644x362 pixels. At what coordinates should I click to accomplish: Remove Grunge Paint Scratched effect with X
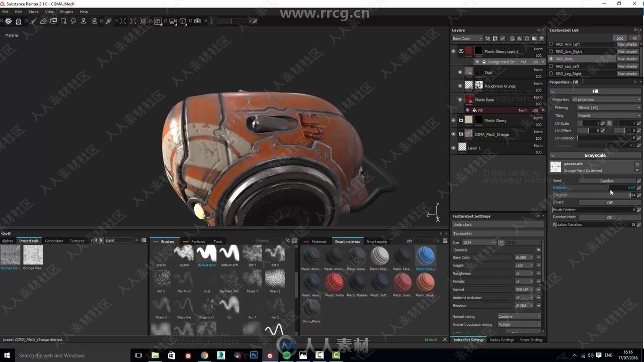pos(543,62)
